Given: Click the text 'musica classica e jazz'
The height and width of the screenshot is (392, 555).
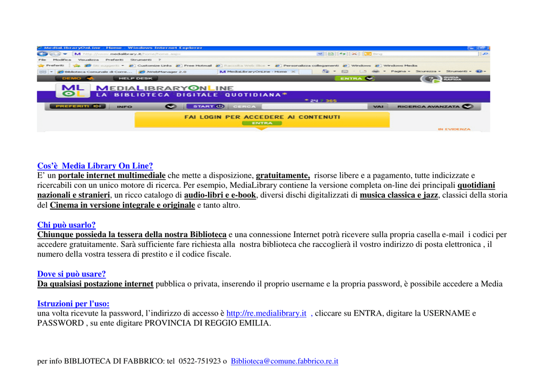Looking at the screenshot, I should pos(398,195).
